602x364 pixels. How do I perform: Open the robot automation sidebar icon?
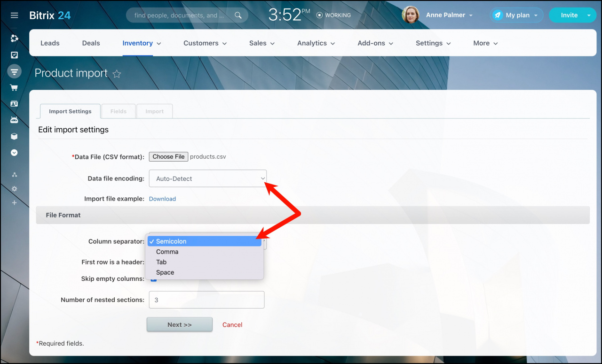coord(14,120)
